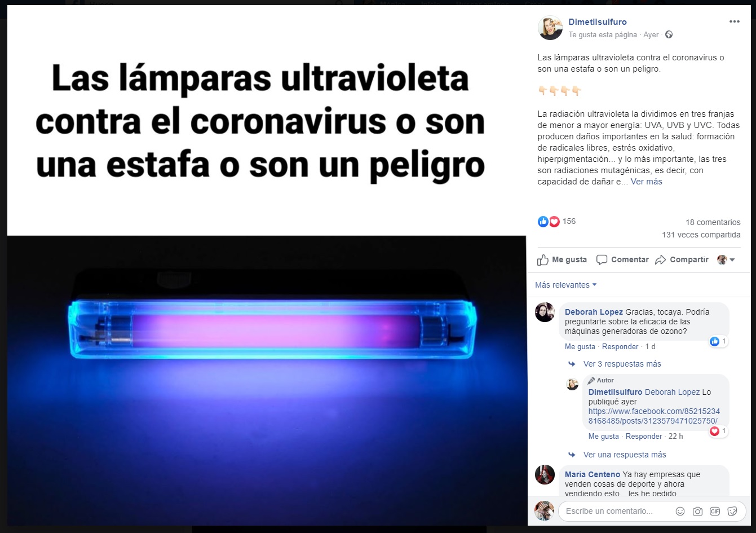
Task: Attach a photo with the camera icon
Action: point(697,511)
